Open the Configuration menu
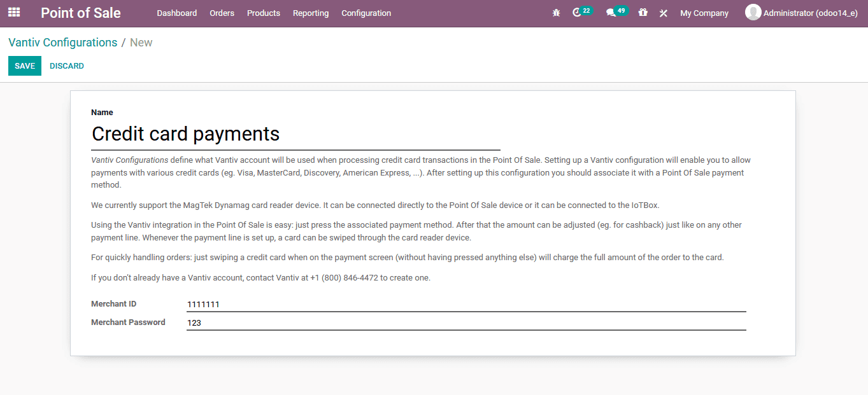 366,13
